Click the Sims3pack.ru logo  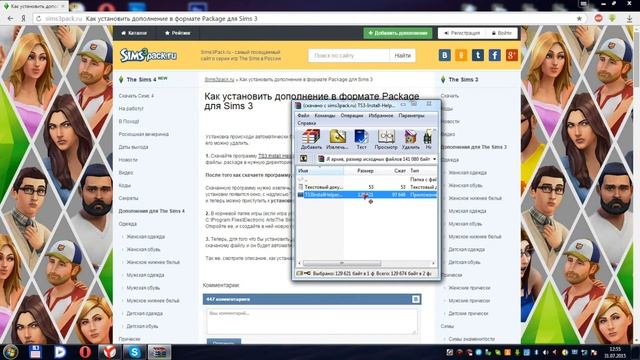(x=148, y=55)
